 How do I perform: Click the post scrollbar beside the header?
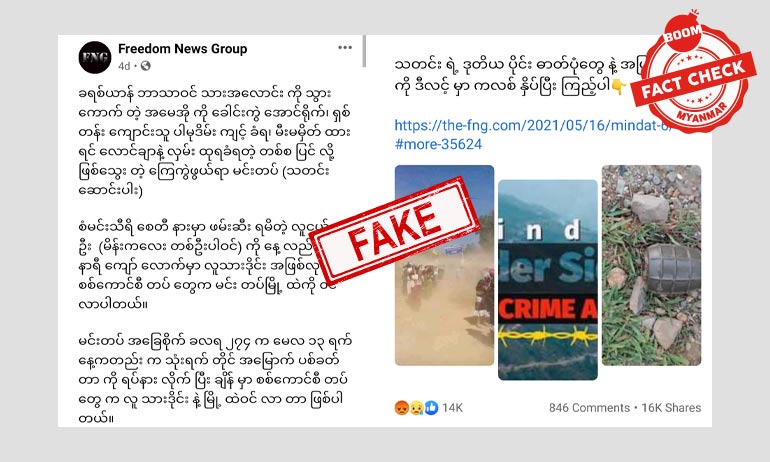[364, 51]
